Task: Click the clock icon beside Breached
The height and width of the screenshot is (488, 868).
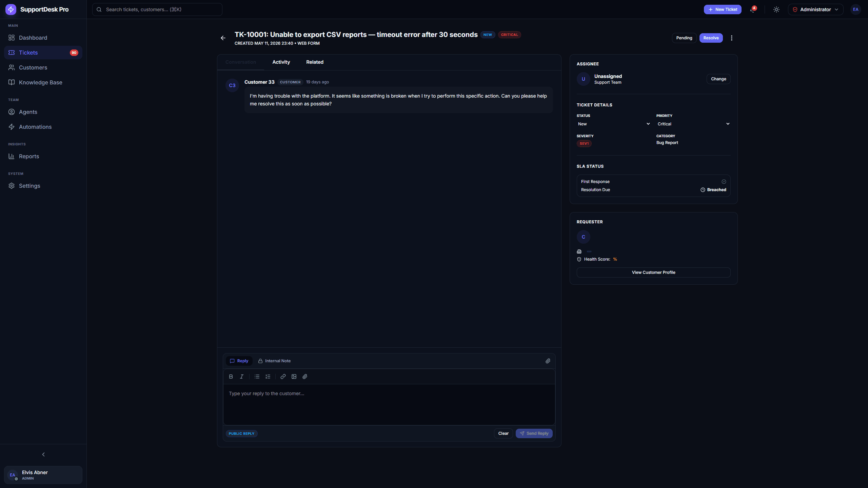Action: (703, 190)
